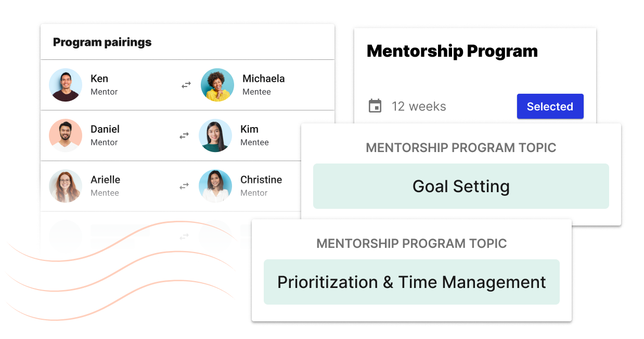This screenshot has width=644, height=339.
Task: Open Michaela's profile photo
Action: (217, 85)
